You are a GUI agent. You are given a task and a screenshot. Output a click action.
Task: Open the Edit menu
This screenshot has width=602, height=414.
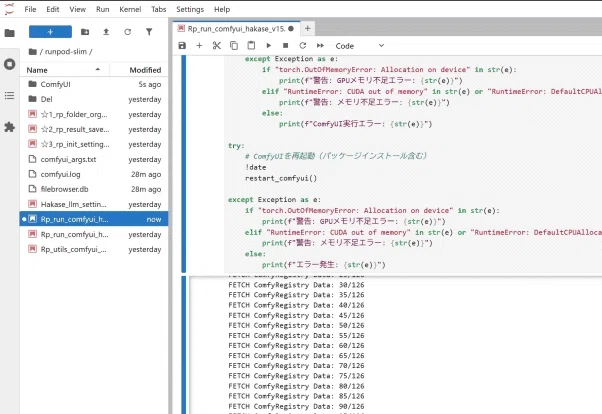click(x=53, y=9)
